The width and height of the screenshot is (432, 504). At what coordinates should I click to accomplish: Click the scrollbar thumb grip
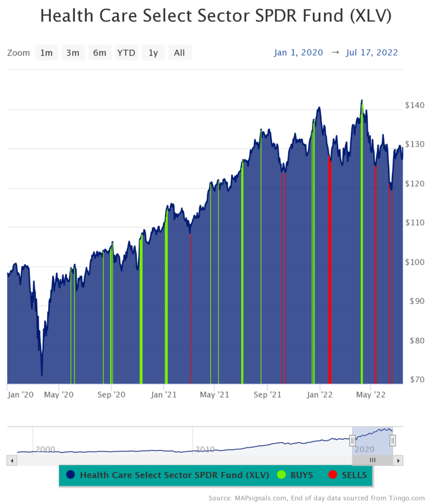[372, 460]
